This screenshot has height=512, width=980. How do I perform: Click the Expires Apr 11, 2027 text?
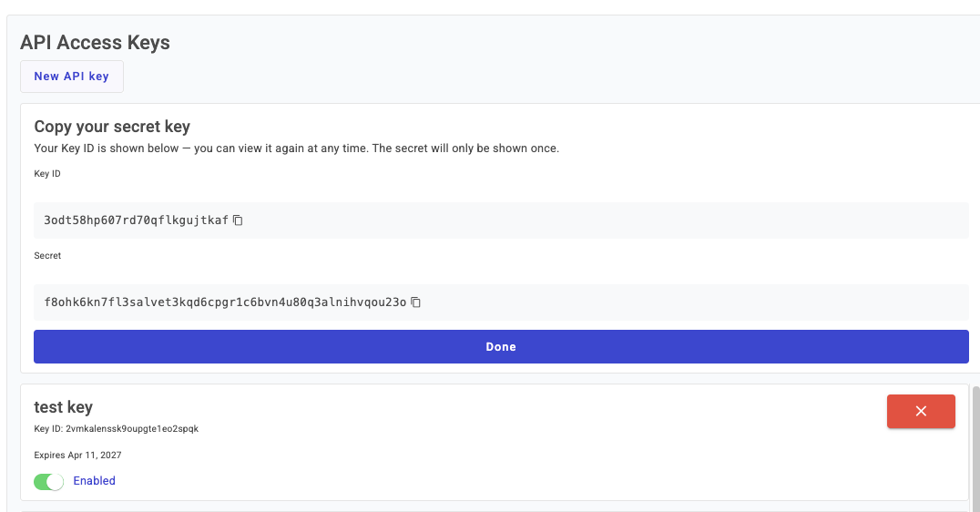77,456
